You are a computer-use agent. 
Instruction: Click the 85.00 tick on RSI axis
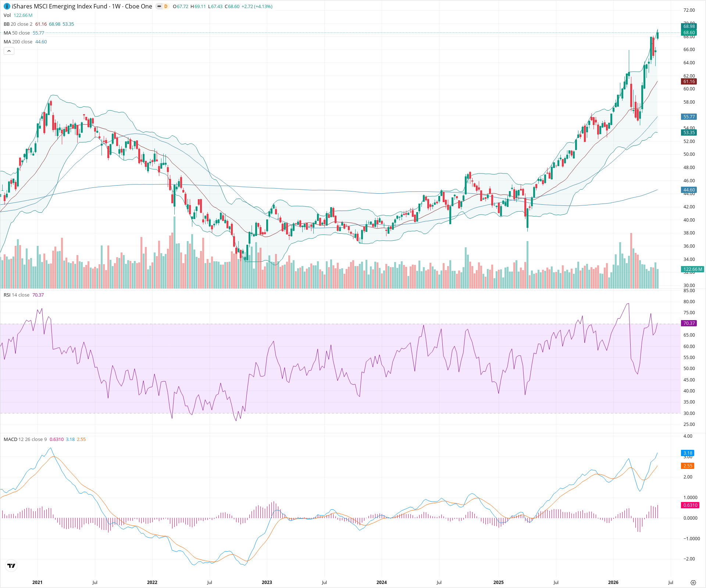coord(689,291)
